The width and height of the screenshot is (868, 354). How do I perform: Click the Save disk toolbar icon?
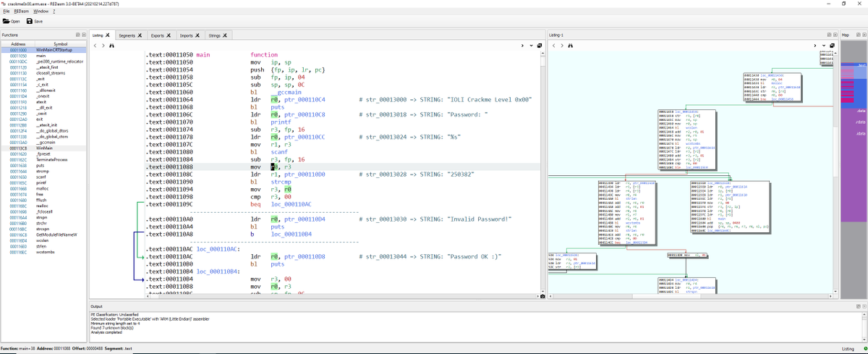coord(29,21)
